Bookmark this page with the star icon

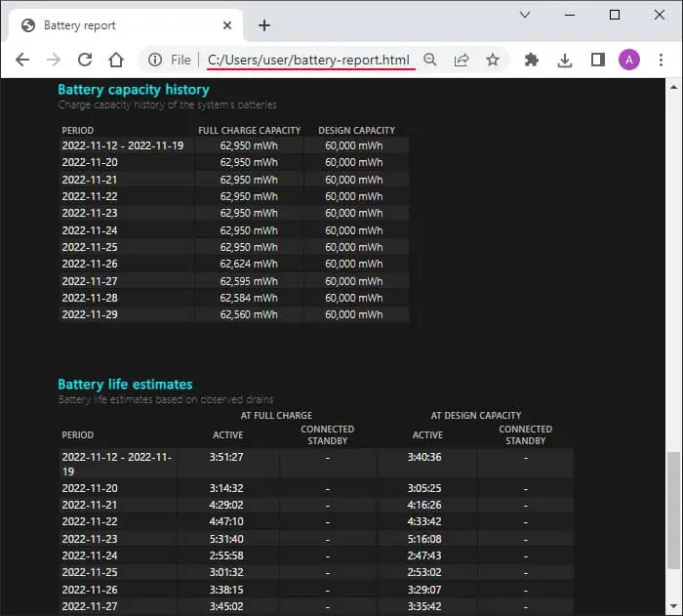pyautogui.click(x=493, y=60)
